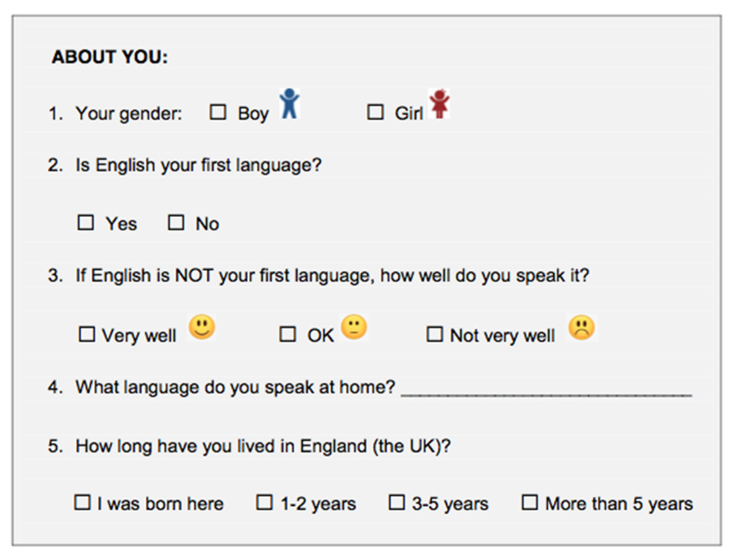
Task: Click question 3 text about speaking English
Action: pos(332,276)
